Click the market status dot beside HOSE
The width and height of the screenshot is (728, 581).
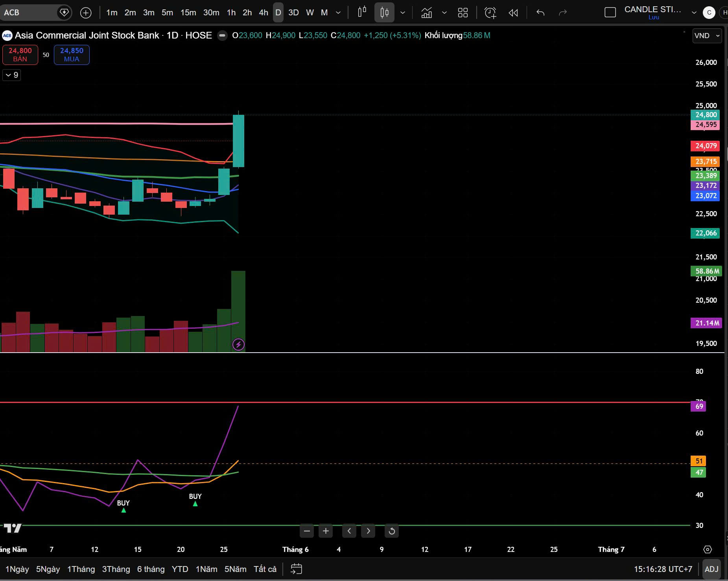(222, 35)
